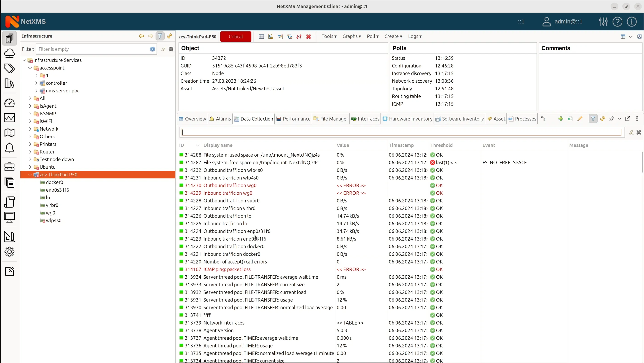Delete object using red X toolbar icon
Image resolution: width=644 pixels, height=363 pixels.
308,36
